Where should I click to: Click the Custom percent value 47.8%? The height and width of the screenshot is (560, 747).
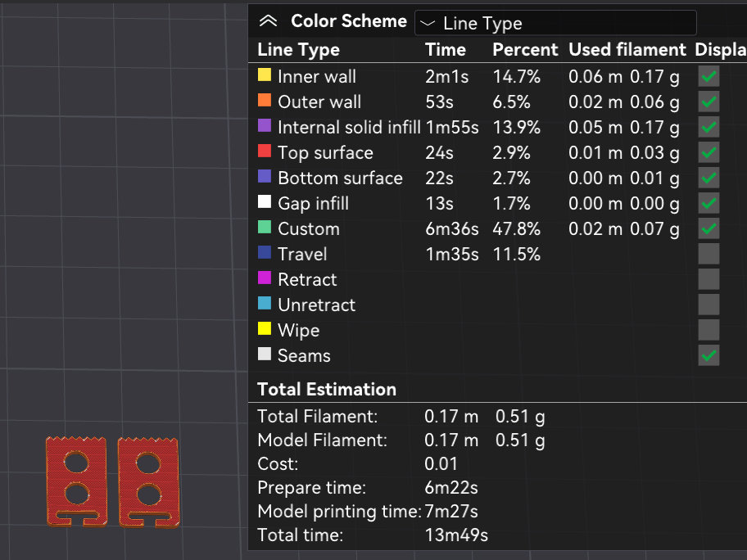pyautogui.click(x=516, y=229)
